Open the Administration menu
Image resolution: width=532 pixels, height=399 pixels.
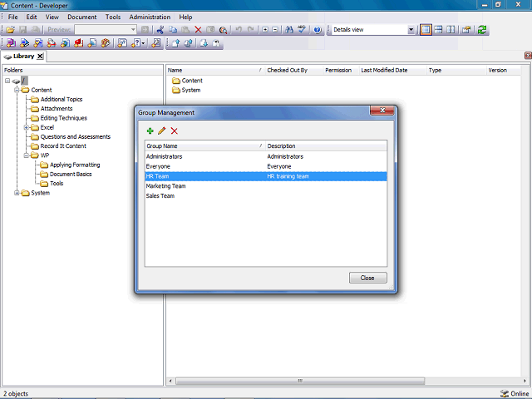point(150,17)
